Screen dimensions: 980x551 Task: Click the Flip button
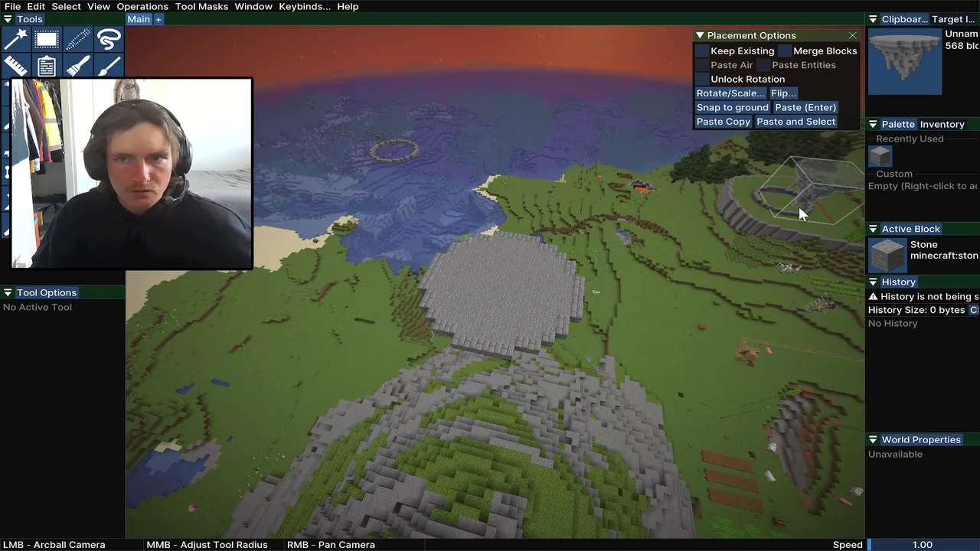pyautogui.click(x=784, y=93)
